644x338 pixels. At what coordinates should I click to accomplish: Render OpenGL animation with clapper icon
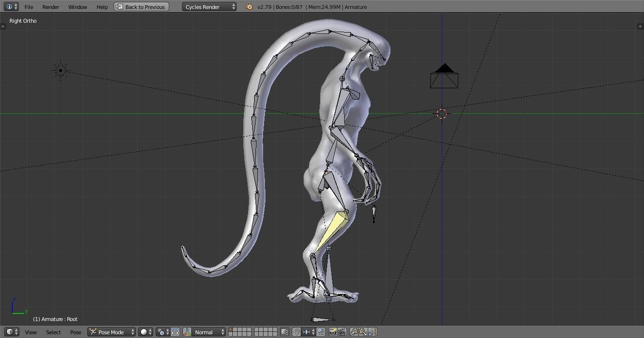342,332
